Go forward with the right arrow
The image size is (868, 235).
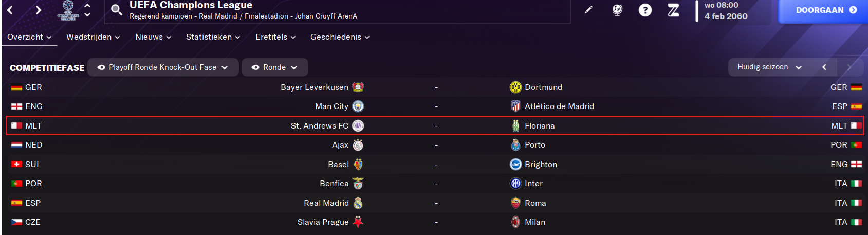[x=39, y=10]
